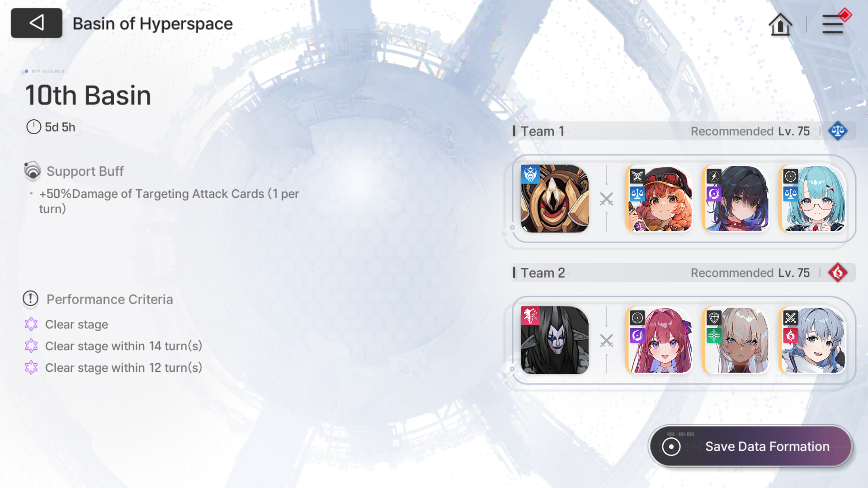
Task: Select the red attribute icon for Team 2
Action: [x=838, y=273]
